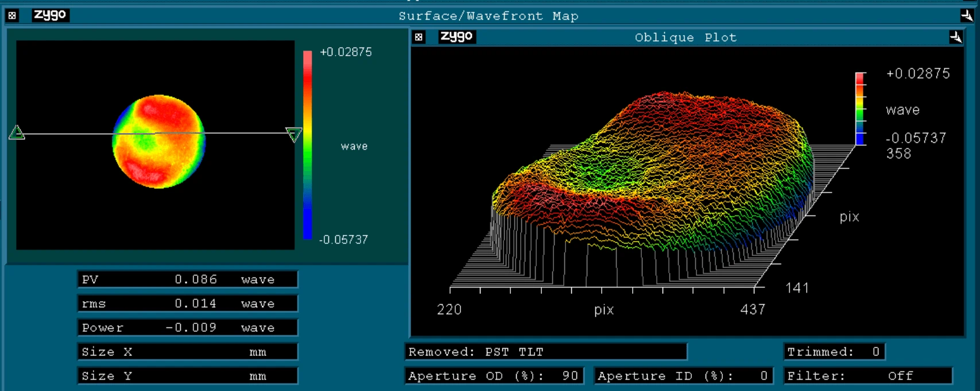Select the rms result box
The width and height of the screenshot is (980, 391).
(188, 304)
